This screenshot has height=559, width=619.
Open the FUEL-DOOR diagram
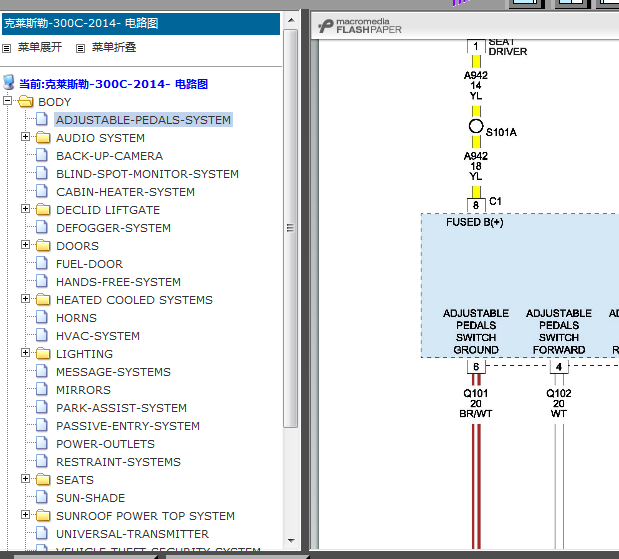pyautogui.click(x=89, y=264)
